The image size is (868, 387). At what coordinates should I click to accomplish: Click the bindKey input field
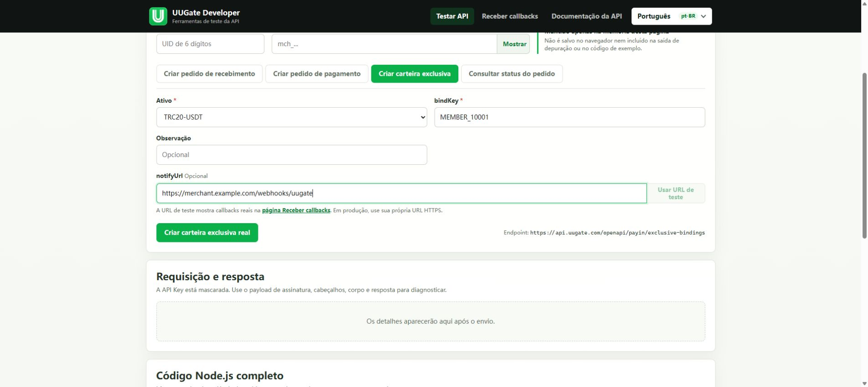(x=570, y=117)
